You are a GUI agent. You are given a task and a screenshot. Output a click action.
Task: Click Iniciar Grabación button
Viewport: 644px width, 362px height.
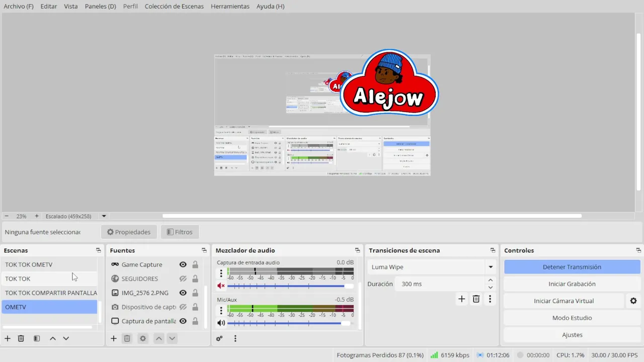(x=572, y=284)
